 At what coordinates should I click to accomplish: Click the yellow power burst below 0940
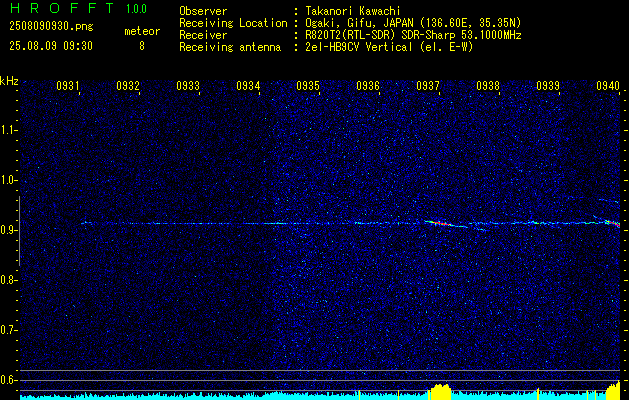coord(613,390)
